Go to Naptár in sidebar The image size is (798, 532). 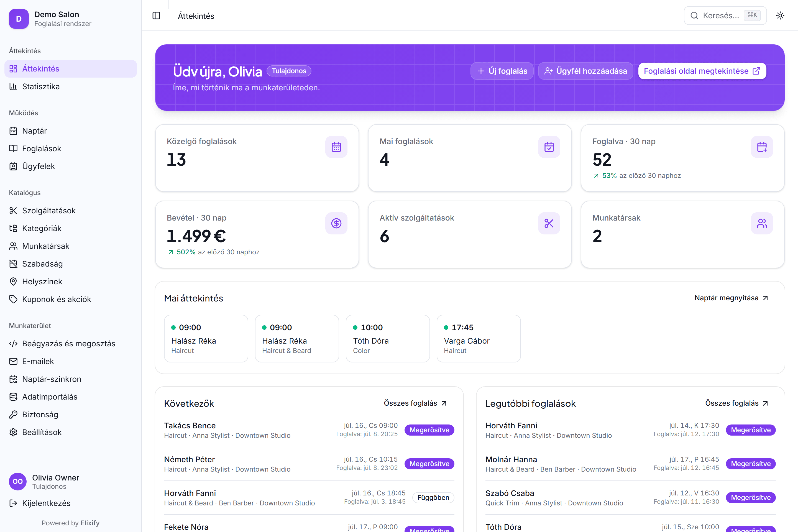pos(71,131)
